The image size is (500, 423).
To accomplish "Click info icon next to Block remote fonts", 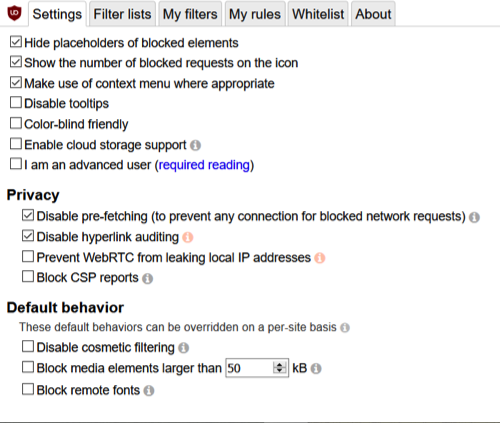I will [149, 391].
